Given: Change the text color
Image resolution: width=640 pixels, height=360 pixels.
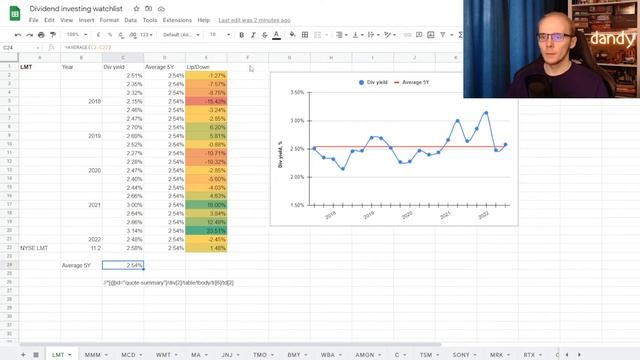Looking at the screenshot, I should (x=276, y=35).
